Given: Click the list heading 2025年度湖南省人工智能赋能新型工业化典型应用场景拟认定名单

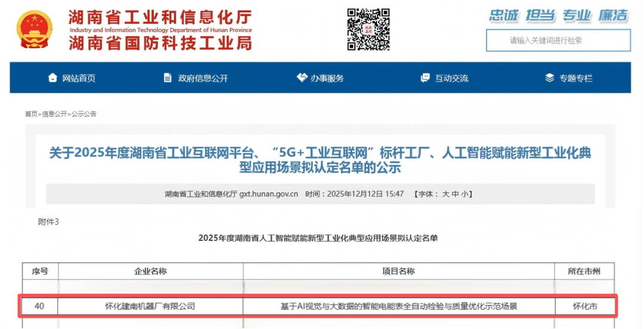Looking at the screenshot, I should [318, 238].
